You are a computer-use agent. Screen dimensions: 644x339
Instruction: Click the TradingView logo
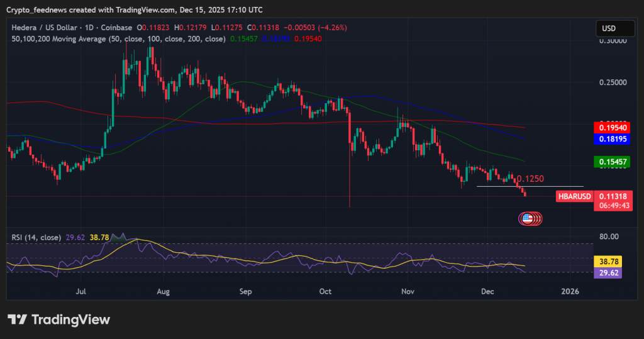(59, 320)
